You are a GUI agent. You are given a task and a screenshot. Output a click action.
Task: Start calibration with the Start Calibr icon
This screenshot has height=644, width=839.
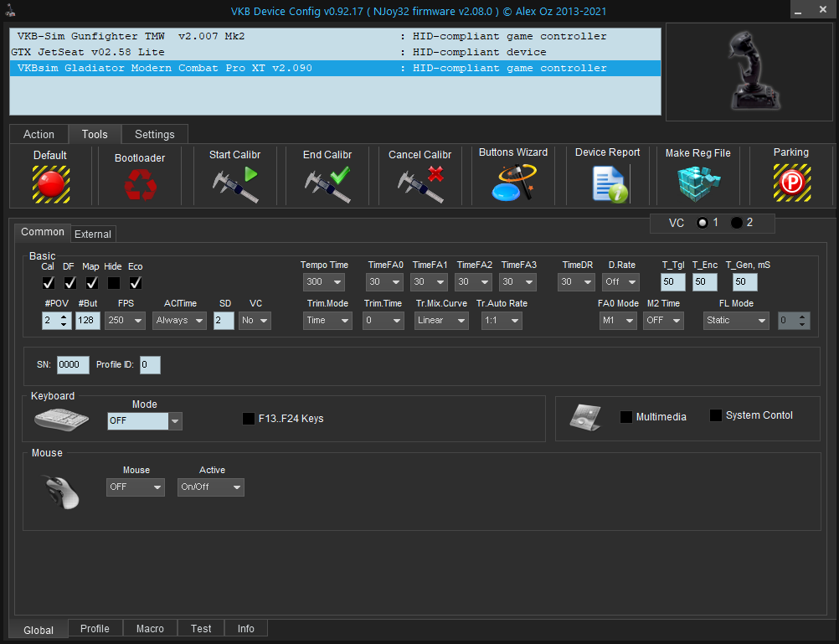[x=235, y=184]
